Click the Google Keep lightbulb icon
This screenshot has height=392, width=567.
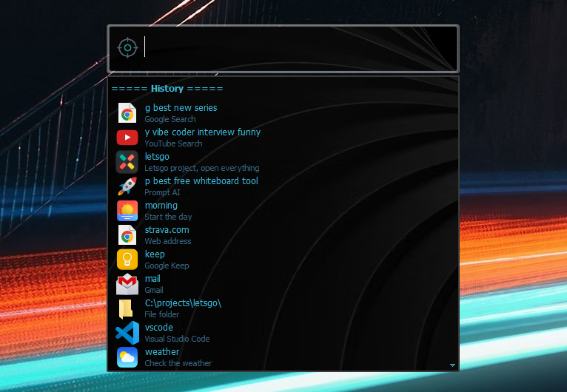(127, 260)
